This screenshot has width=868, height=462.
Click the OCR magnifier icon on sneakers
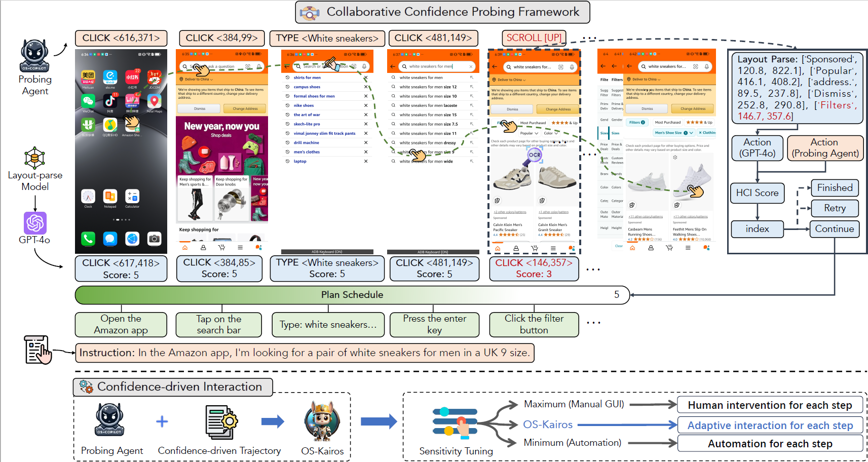coord(534,156)
